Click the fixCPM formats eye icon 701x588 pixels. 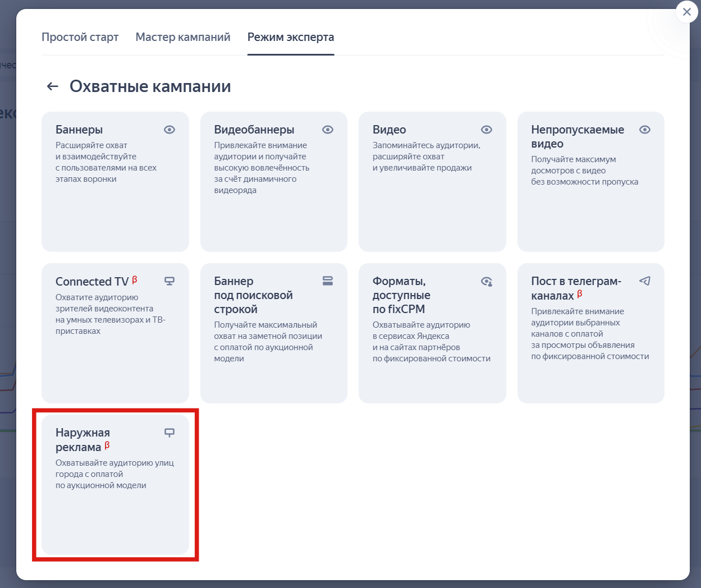(487, 282)
